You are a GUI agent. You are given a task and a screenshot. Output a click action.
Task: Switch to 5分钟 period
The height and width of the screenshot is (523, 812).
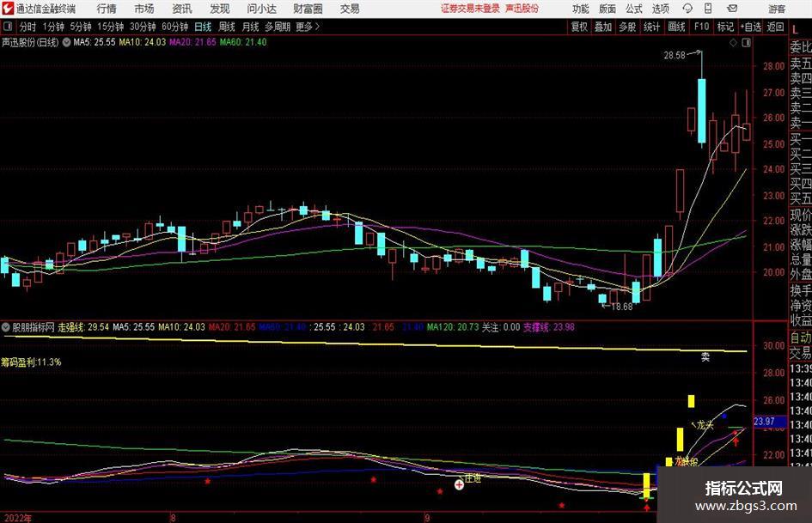tap(80, 27)
